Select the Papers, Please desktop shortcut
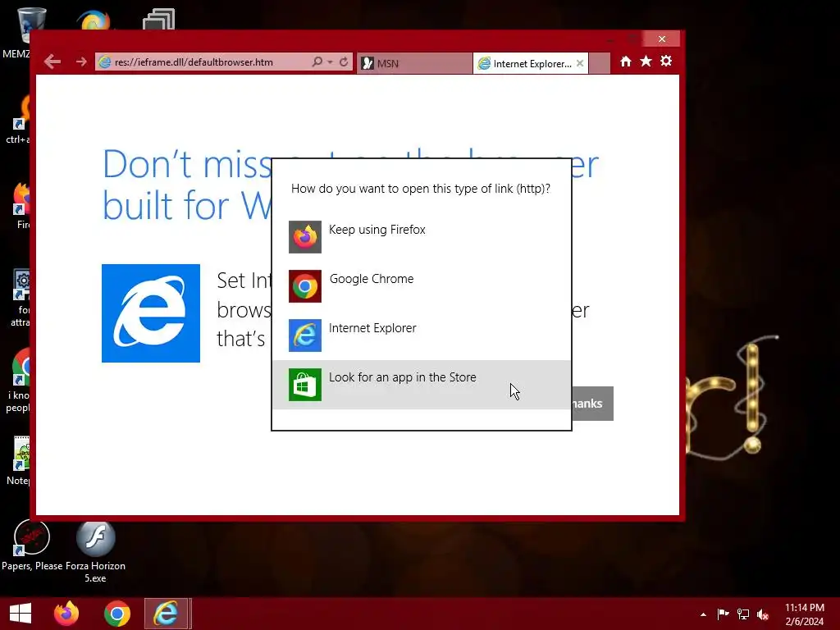The width and height of the screenshot is (840, 630). pyautogui.click(x=32, y=546)
